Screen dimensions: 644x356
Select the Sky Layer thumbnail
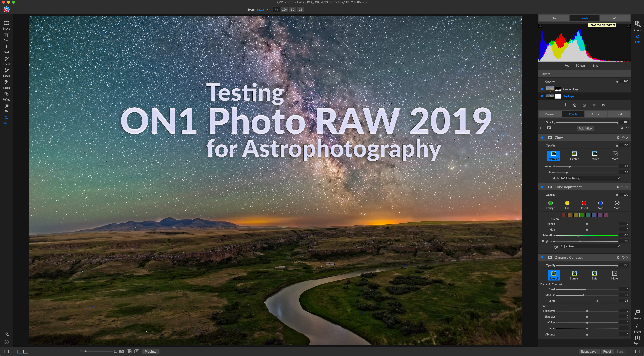(549, 96)
